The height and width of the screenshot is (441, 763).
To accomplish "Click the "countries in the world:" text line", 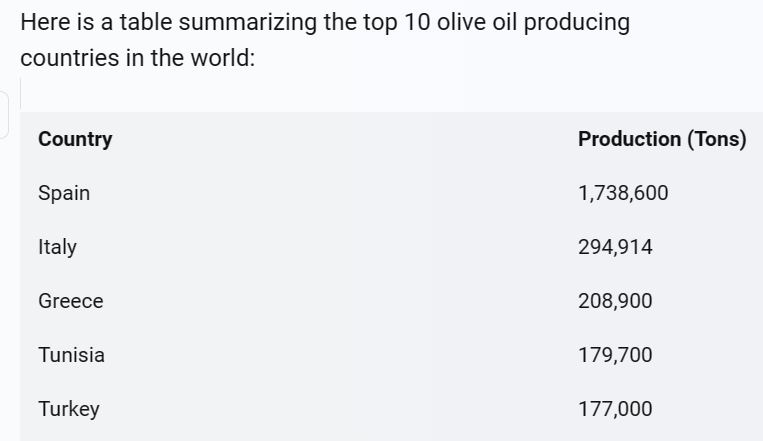I will pyautogui.click(x=137, y=58).
